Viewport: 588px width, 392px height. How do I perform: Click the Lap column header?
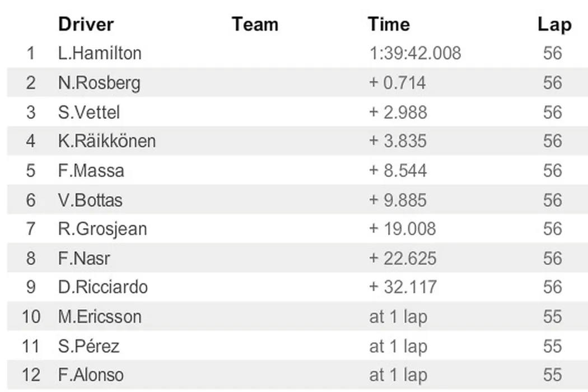(x=554, y=25)
